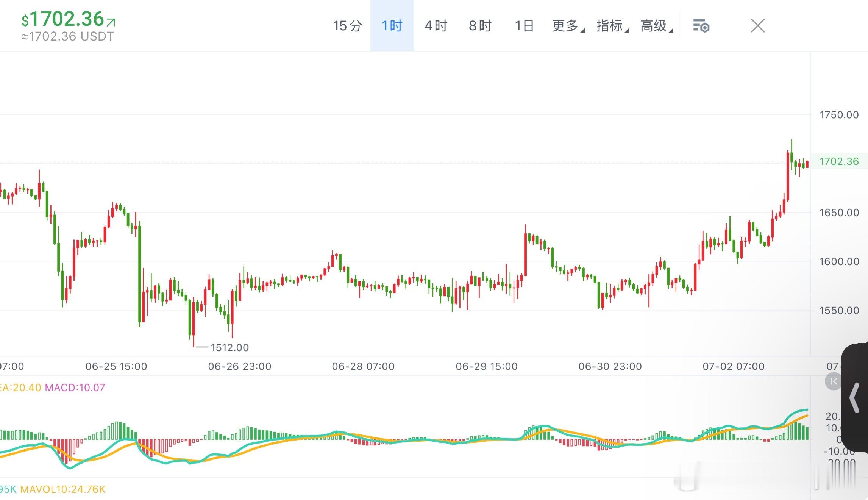Open the 更多 intervals dropdown
The width and height of the screenshot is (868, 500).
coord(568,26)
